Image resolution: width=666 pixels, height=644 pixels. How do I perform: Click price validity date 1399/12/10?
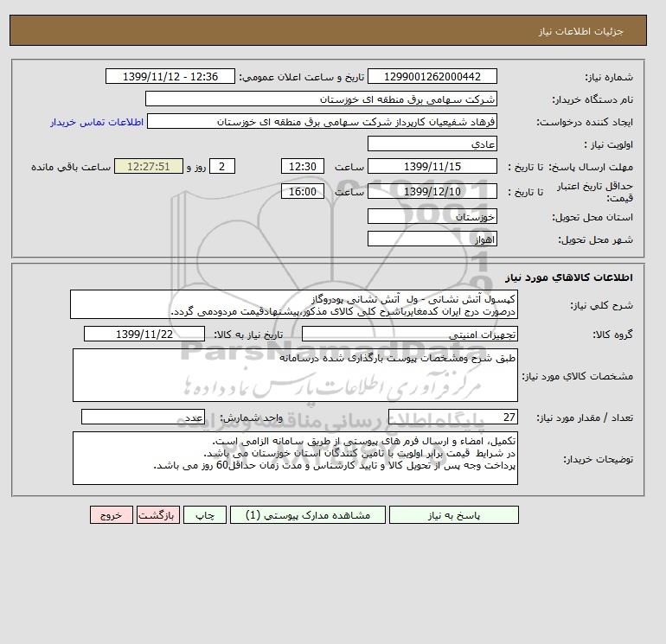point(432,191)
